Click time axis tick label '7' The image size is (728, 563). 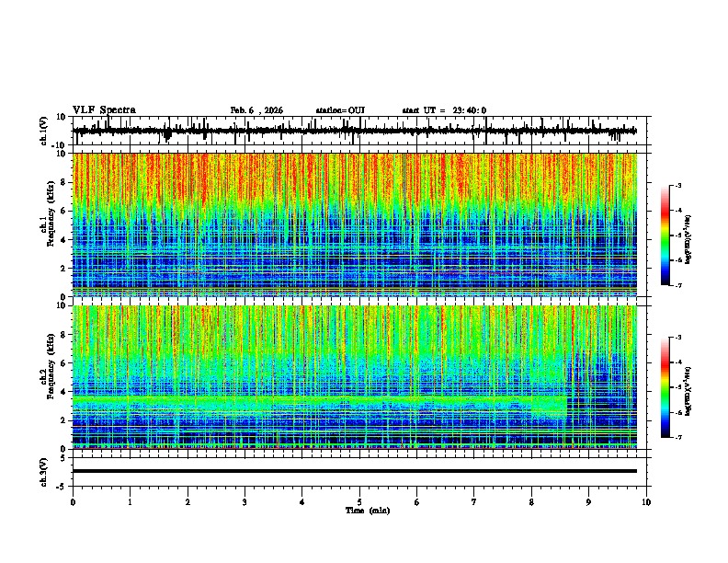[474, 502]
